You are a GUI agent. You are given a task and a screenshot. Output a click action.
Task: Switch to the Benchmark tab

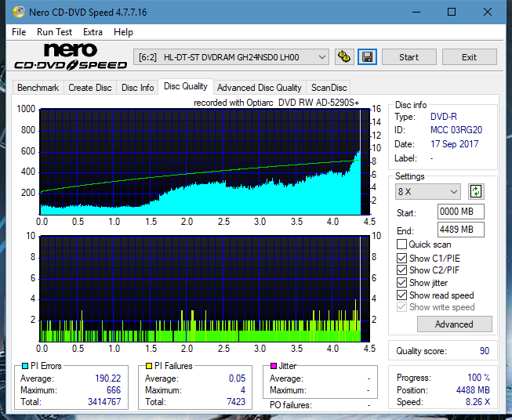click(38, 88)
